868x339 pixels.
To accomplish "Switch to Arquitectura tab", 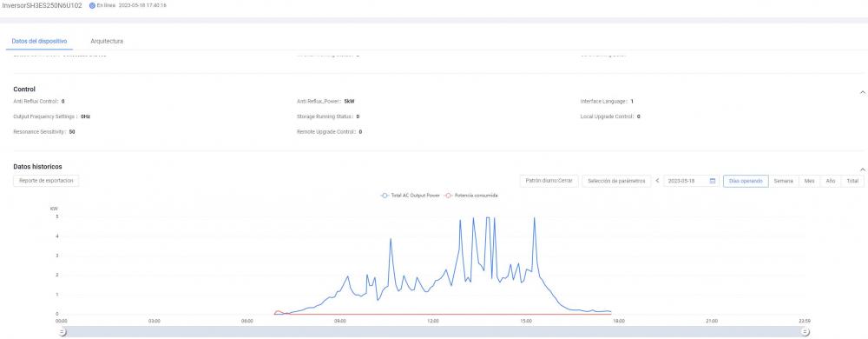I will coord(107,42).
